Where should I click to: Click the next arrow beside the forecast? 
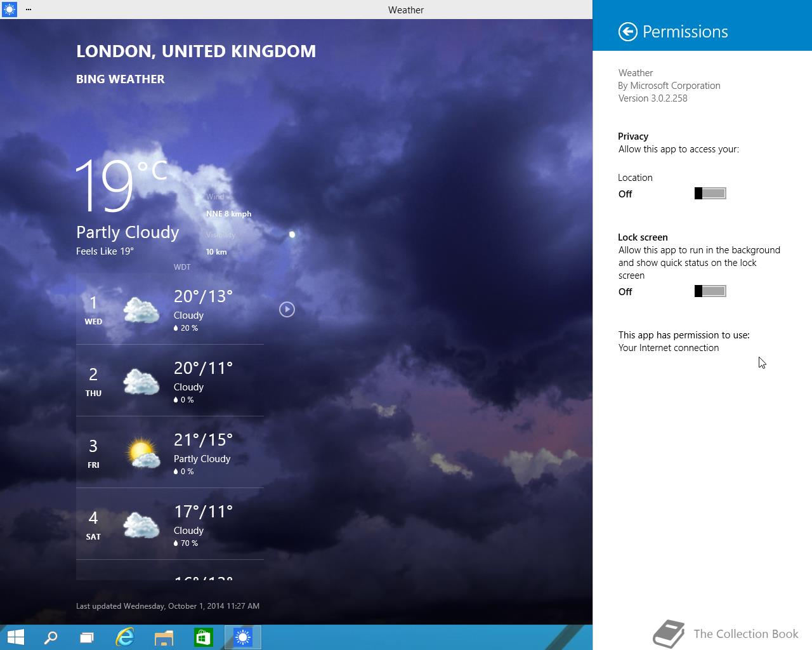click(x=287, y=309)
